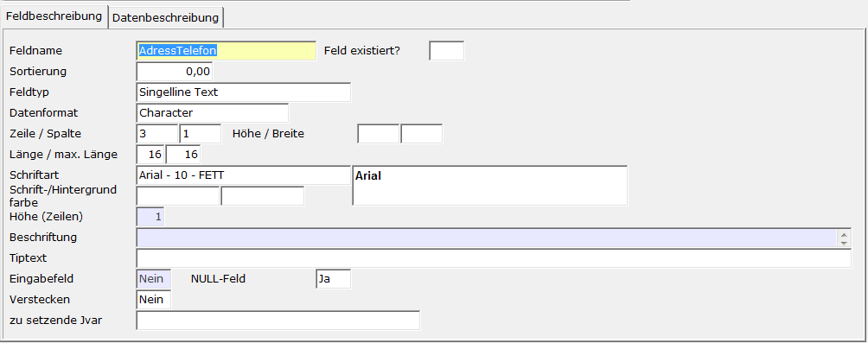
Task: Click the Feldname field containing AdressTelefon
Action: [x=226, y=50]
